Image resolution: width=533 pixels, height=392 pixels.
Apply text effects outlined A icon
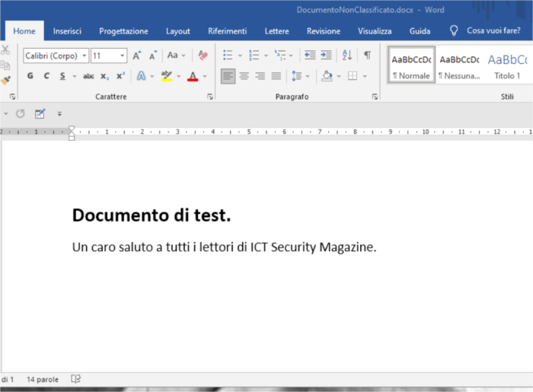[x=141, y=76]
